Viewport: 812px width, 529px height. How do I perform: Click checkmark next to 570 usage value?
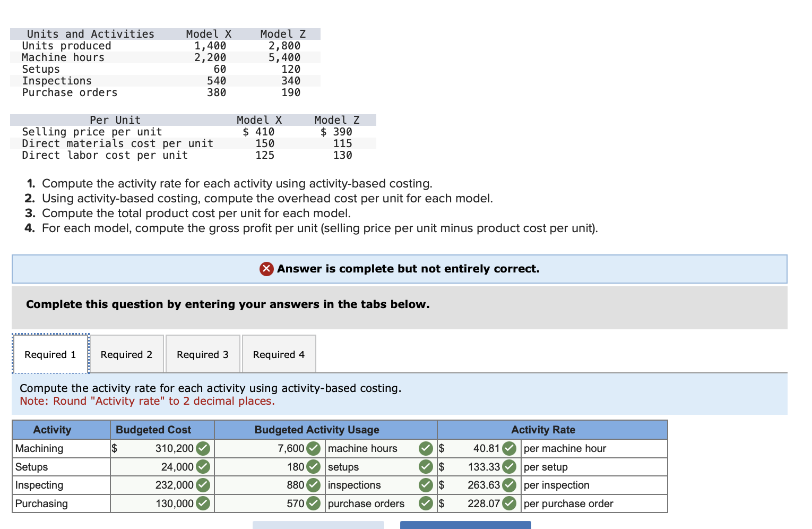click(x=314, y=504)
